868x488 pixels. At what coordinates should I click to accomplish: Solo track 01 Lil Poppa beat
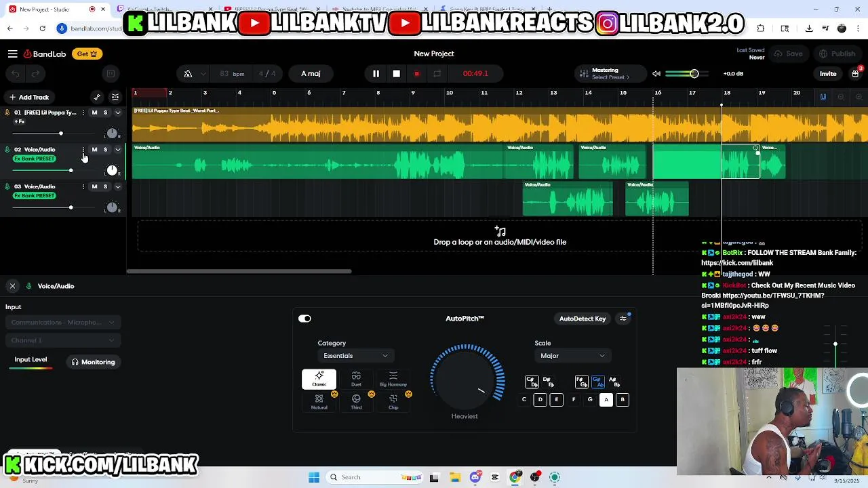(105, 113)
